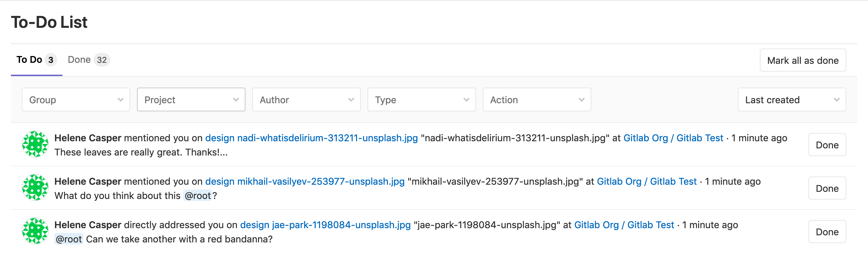The image size is (868, 256).
Task: Click the @root mention in the bandanna to-do
Action: coord(70,239)
